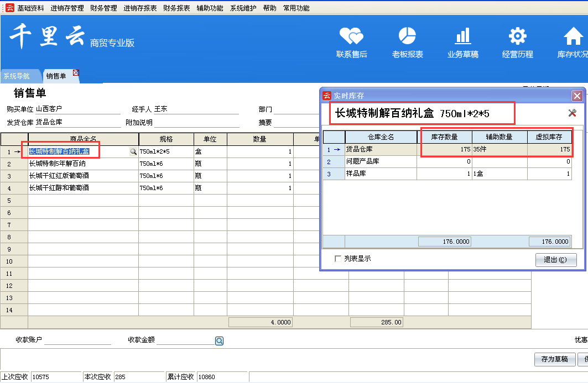Switch to the 系统导航 tab
Viewport: 588px width, 383px height.
point(17,76)
